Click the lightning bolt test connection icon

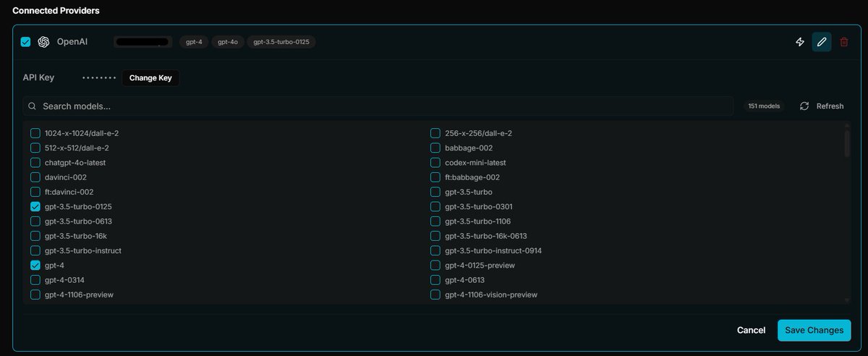pyautogui.click(x=800, y=42)
